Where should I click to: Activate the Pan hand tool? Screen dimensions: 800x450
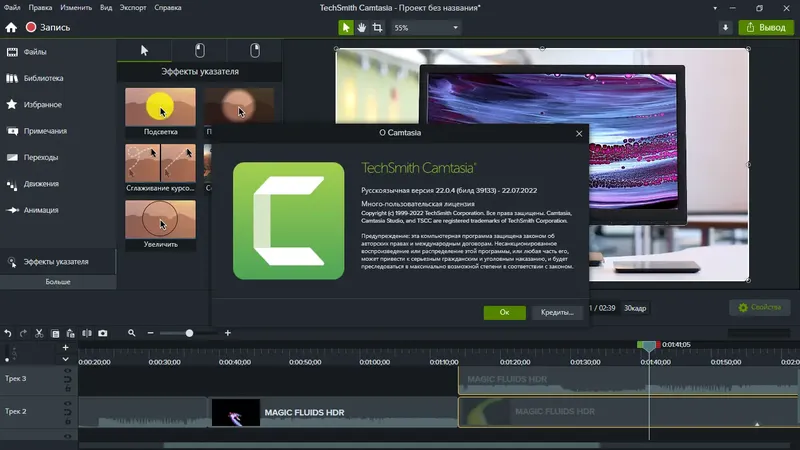point(362,28)
